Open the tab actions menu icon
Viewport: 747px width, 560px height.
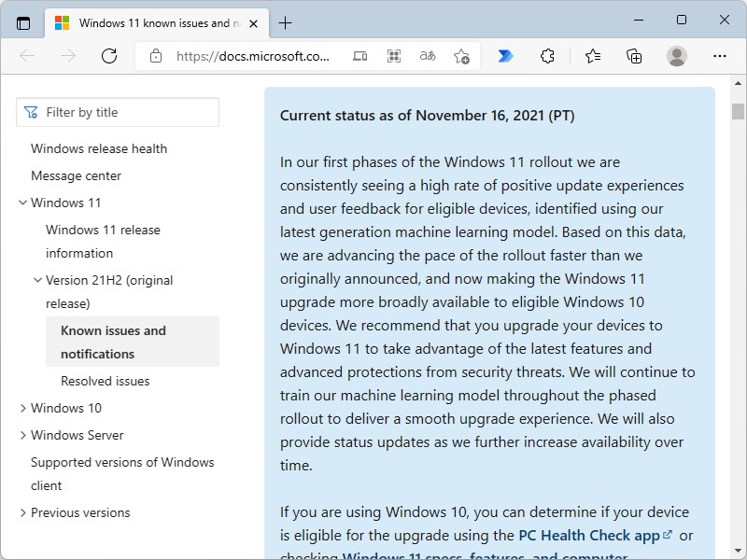pos(22,22)
